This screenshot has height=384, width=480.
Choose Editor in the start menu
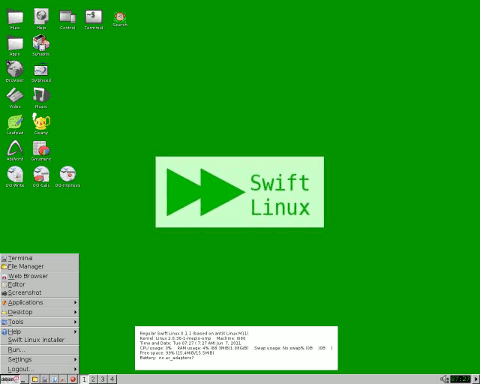click(x=39, y=285)
